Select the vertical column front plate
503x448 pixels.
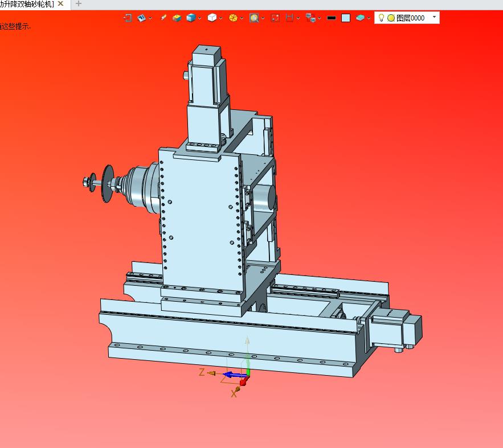pos(201,221)
